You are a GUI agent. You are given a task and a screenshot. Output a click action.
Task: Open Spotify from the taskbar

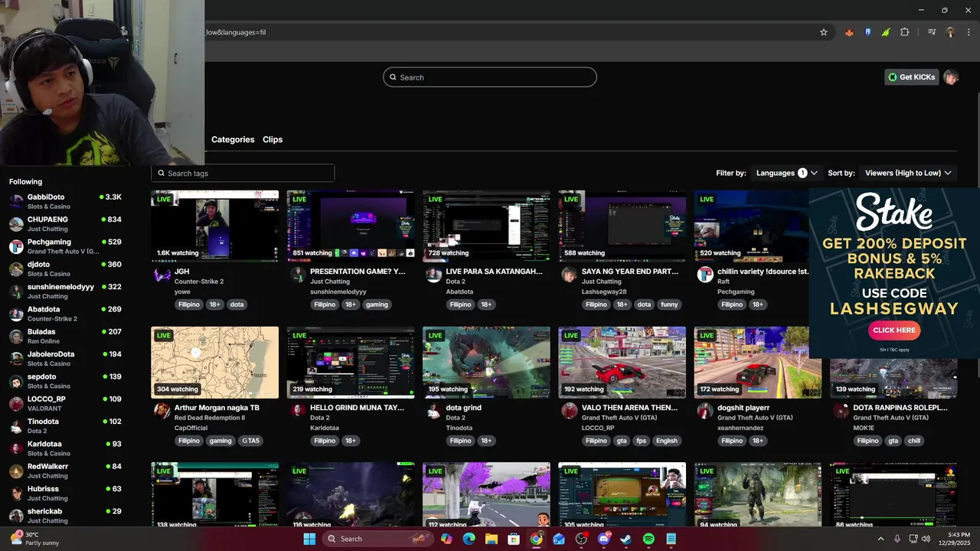648,539
